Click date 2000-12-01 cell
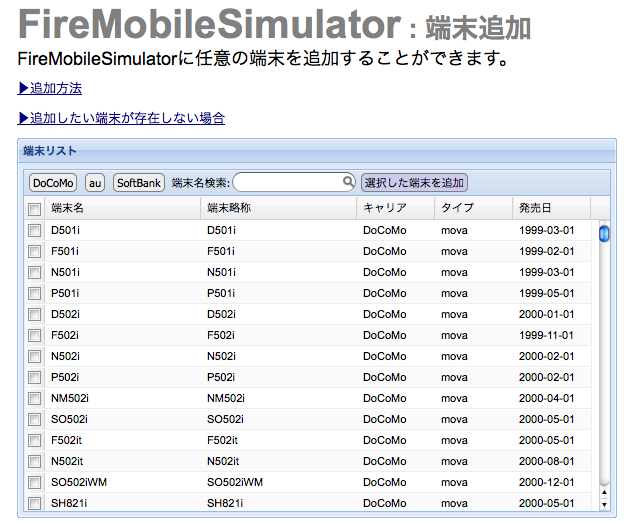624x523 pixels. pyautogui.click(x=546, y=482)
